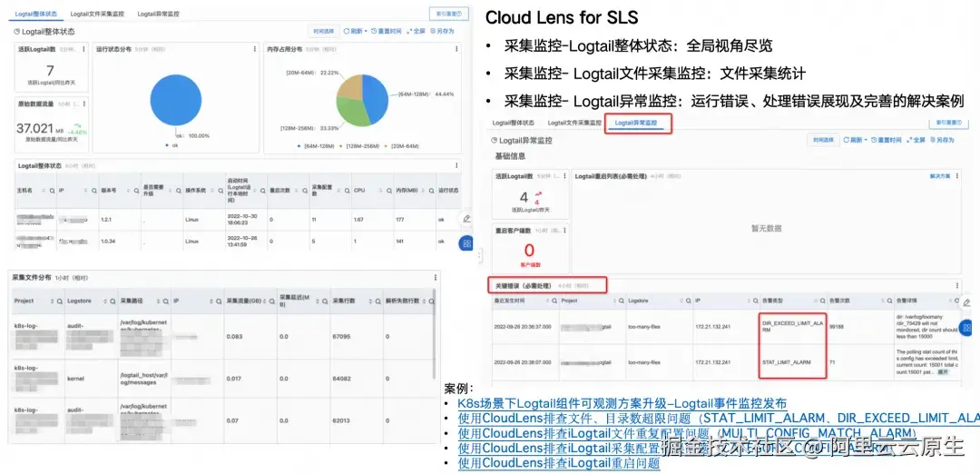Select the Logtail整体状态 tab in the right dashboard
Image resolution: width=980 pixels, height=474 pixels.
click(514, 123)
